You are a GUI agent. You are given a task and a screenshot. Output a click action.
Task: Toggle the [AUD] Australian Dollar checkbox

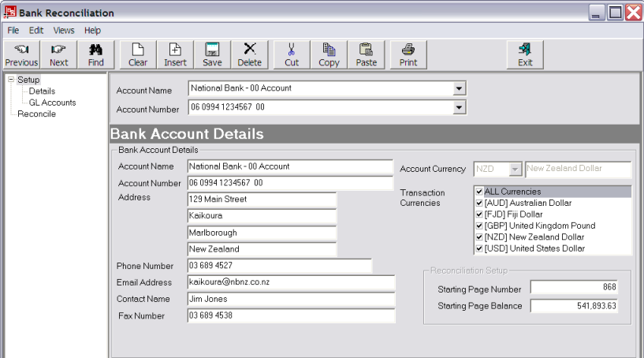pyautogui.click(x=479, y=203)
